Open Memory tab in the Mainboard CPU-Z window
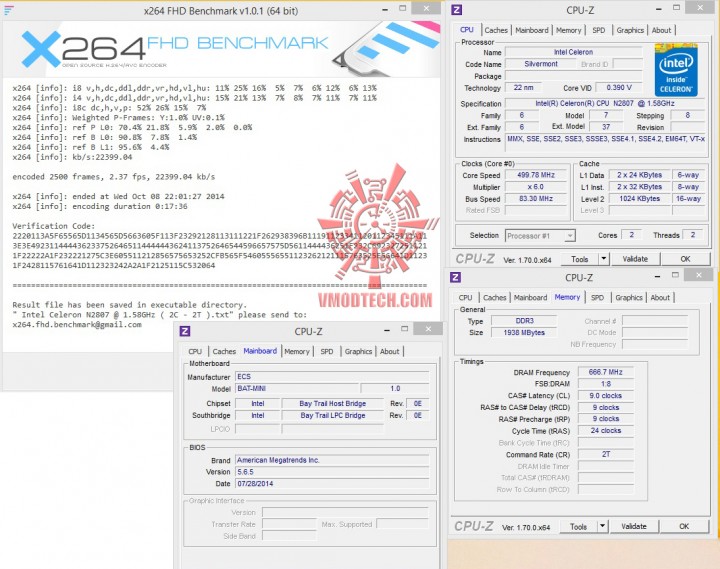The image size is (720, 569). coord(297,351)
